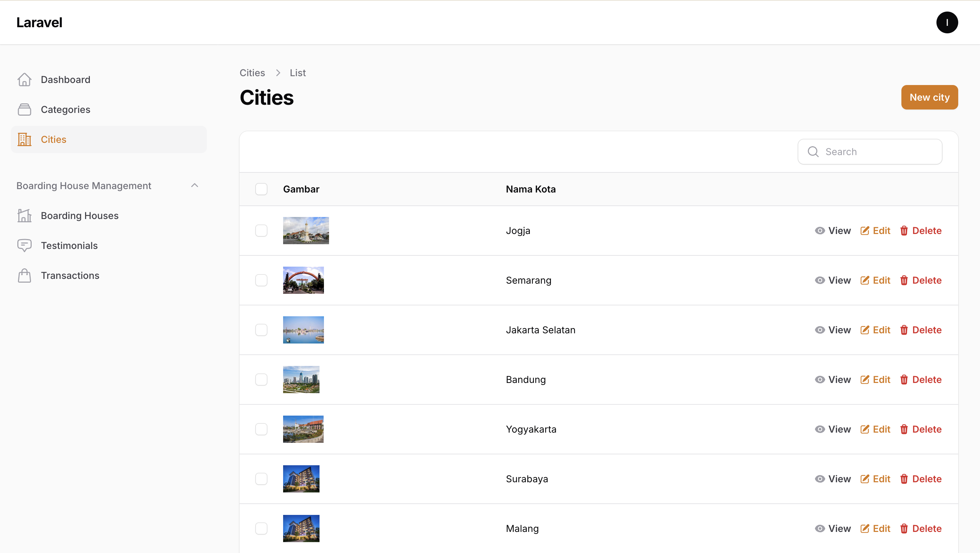
Task: Click the eye icon for Jogja
Action: click(x=820, y=231)
